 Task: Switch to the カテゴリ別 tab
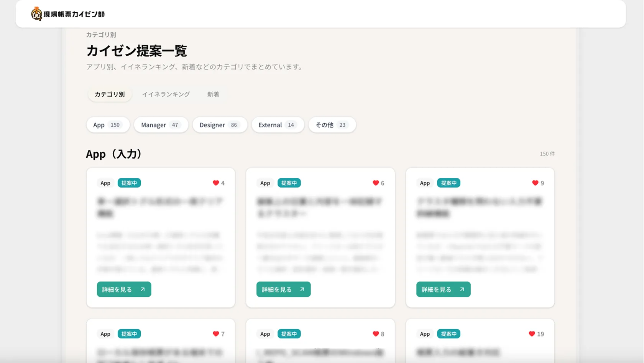pos(110,94)
